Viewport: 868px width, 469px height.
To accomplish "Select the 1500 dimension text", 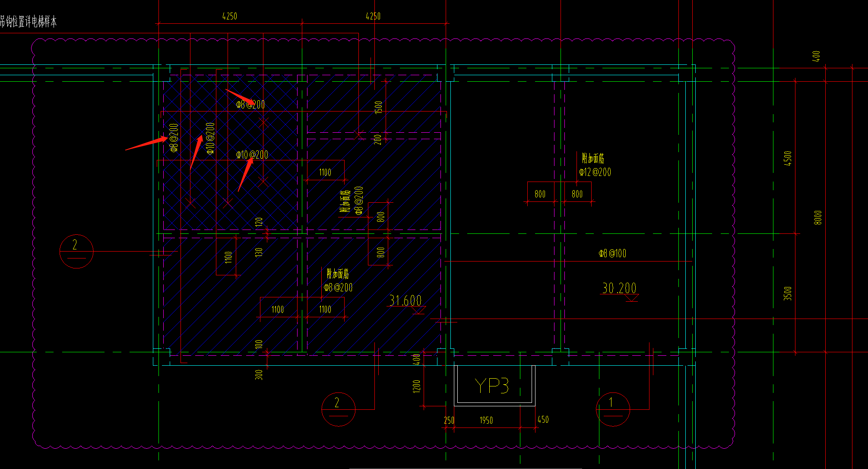I will pos(378,107).
